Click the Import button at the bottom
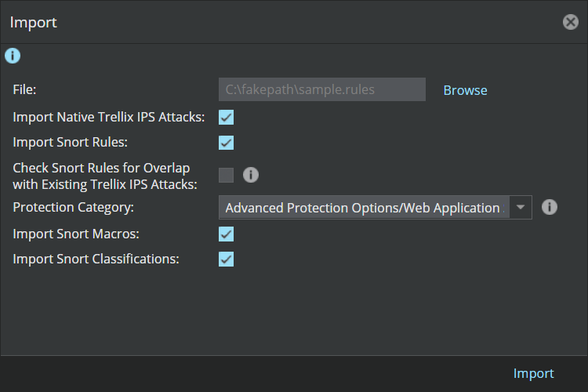 533,374
